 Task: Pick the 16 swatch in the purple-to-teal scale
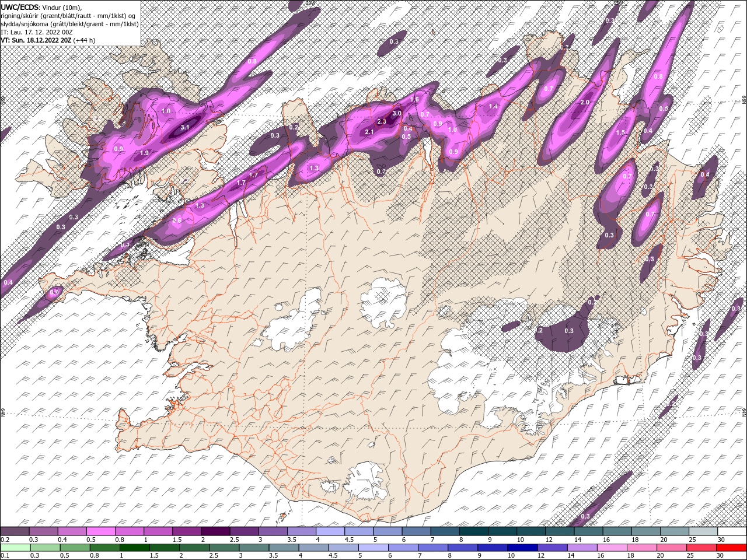tap(617, 531)
